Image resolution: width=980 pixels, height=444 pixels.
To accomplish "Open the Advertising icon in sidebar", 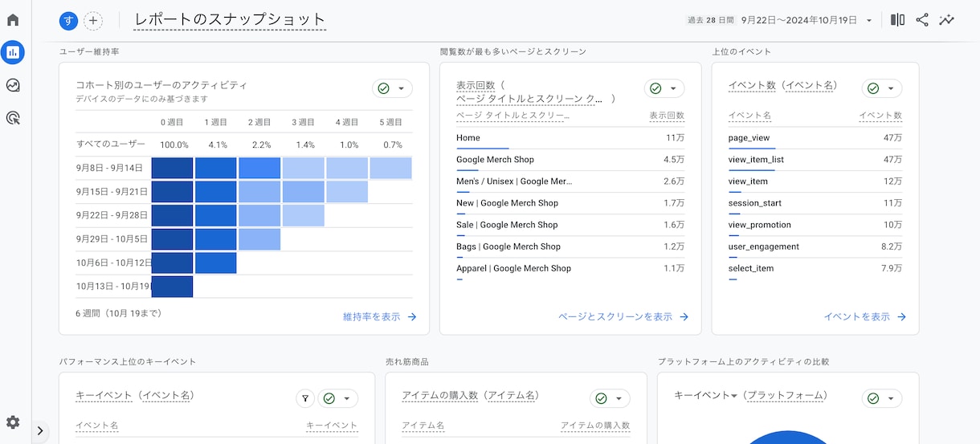I will tap(13, 118).
